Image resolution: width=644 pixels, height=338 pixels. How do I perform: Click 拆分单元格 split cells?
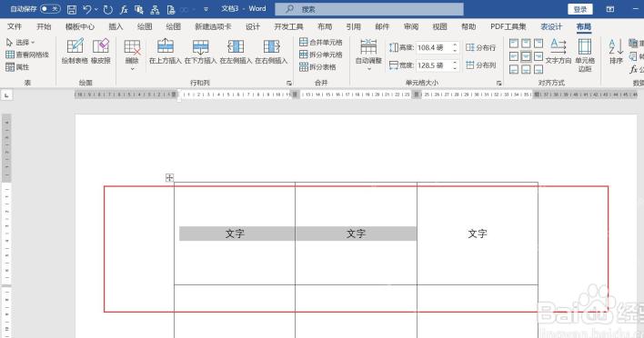point(321,55)
